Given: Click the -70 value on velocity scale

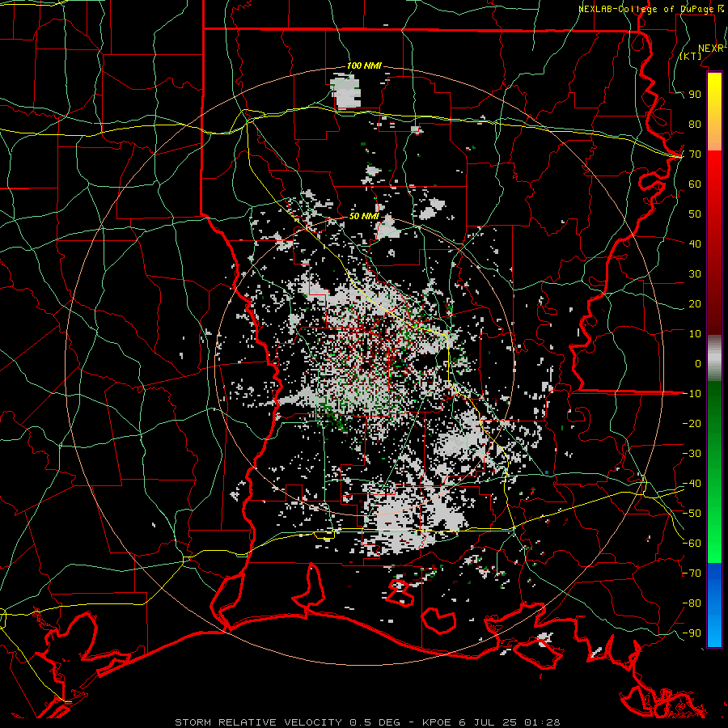Looking at the screenshot, I should (x=692, y=574).
